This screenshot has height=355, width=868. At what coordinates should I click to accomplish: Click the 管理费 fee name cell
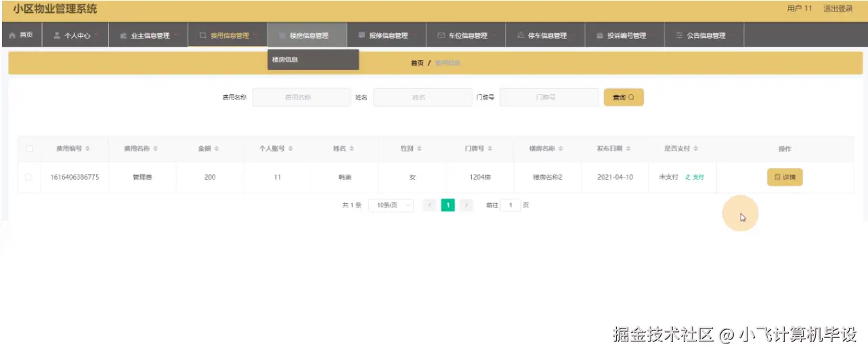tap(142, 177)
